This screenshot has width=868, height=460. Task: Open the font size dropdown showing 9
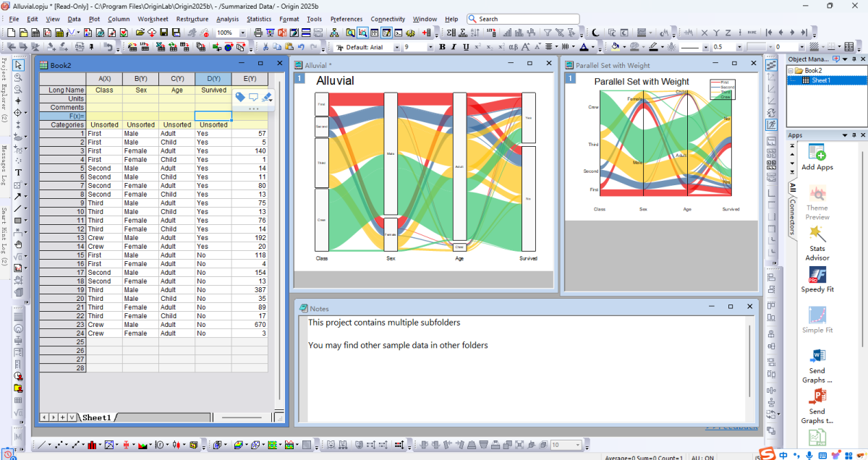click(x=430, y=47)
